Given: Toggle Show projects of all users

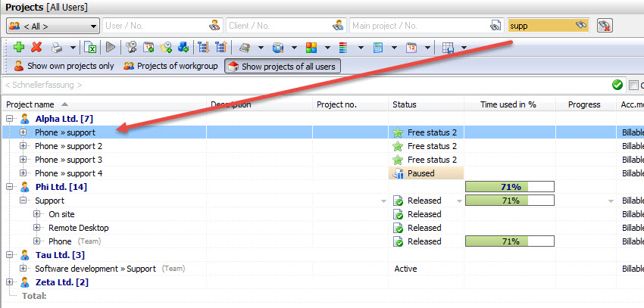Looking at the screenshot, I should click(282, 67).
